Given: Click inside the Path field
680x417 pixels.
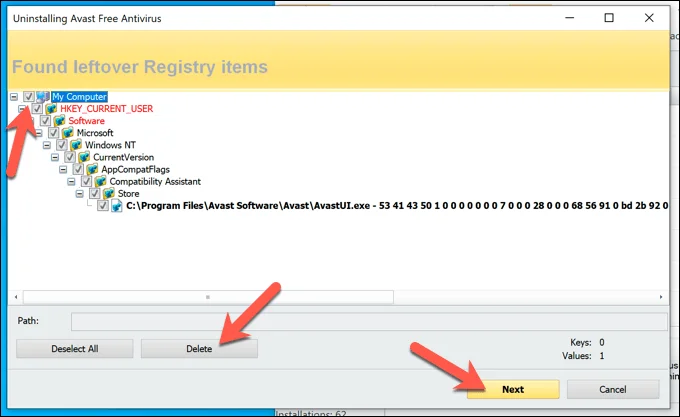Looking at the screenshot, I should [369, 322].
